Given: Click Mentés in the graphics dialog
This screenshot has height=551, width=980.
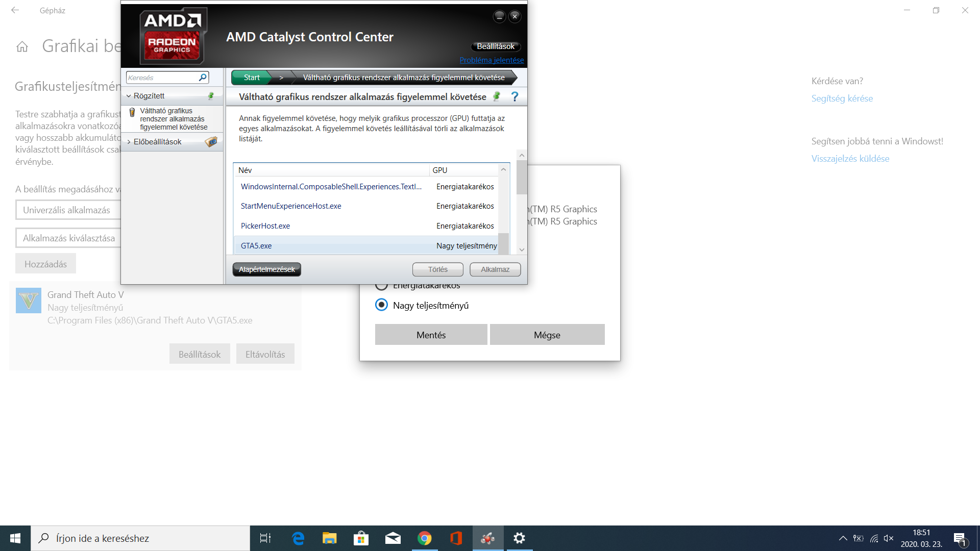Looking at the screenshot, I should (x=431, y=335).
